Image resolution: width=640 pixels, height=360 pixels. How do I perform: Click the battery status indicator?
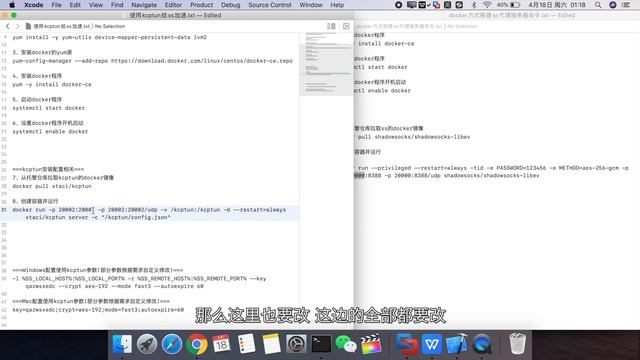click(508, 5)
